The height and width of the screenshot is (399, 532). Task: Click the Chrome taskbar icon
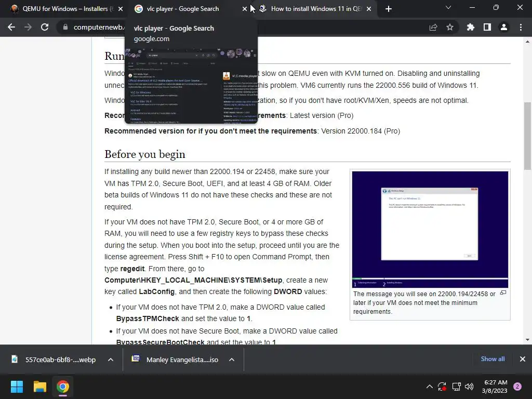63,387
